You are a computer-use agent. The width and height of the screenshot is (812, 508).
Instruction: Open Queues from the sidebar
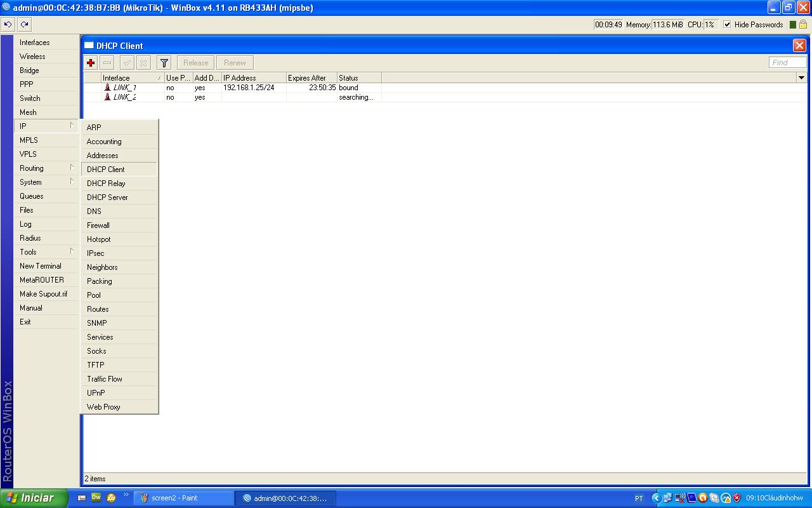[46, 196]
